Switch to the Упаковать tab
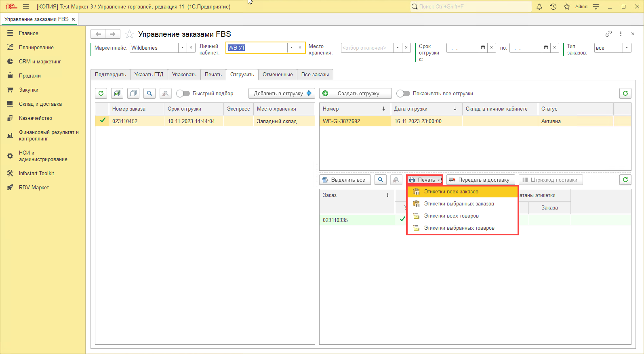The height and width of the screenshot is (354, 644). (184, 75)
